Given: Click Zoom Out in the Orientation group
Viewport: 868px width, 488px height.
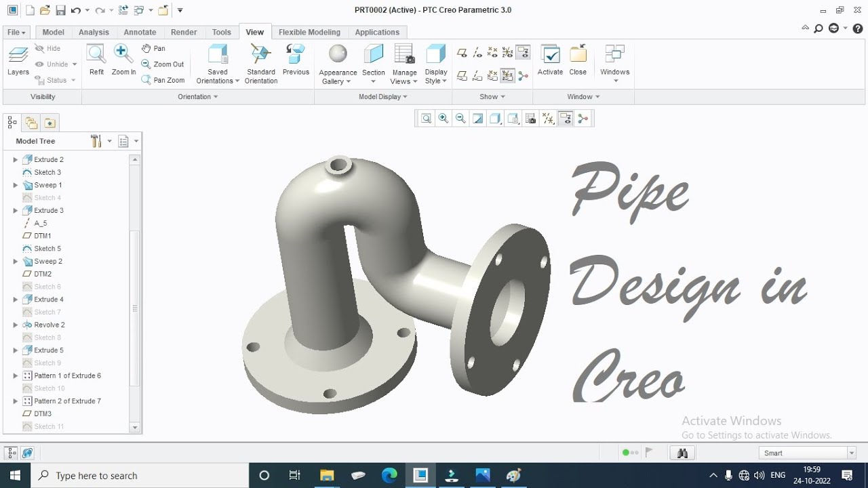Looking at the screenshot, I should click(162, 64).
